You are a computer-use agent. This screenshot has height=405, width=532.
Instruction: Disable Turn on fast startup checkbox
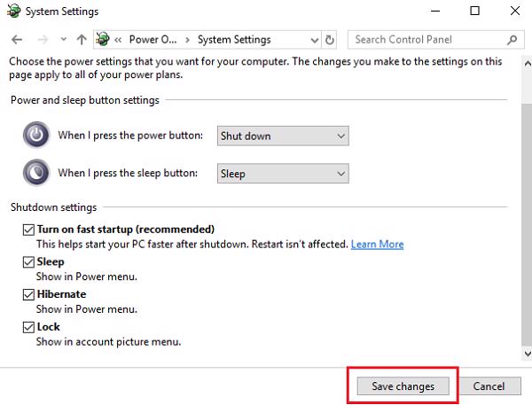(28, 230)
